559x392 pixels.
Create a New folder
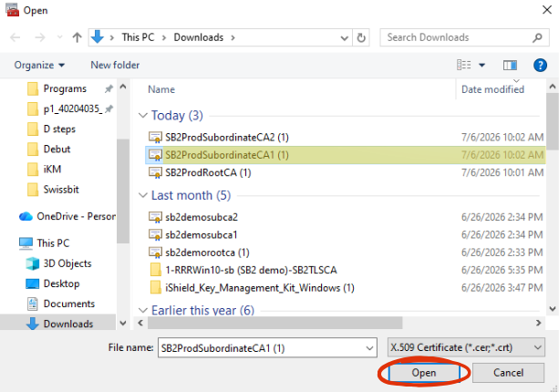(x=115, y=66)
